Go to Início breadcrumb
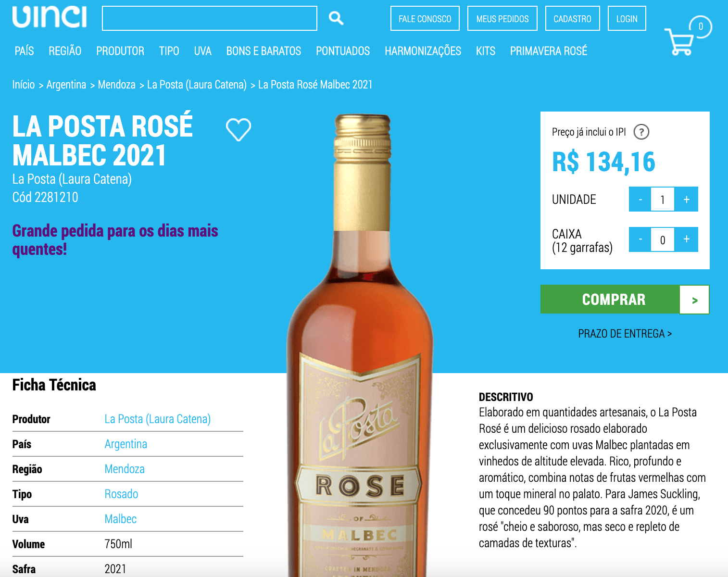 coord(24,85)
